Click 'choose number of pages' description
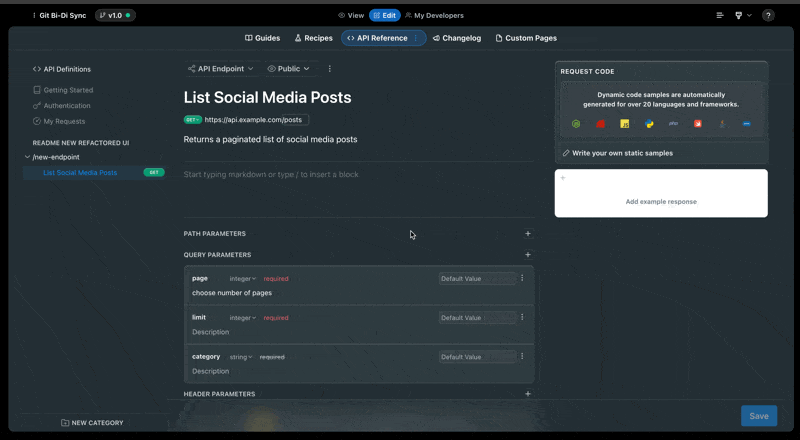800x440 pixels. coord(232,292)
